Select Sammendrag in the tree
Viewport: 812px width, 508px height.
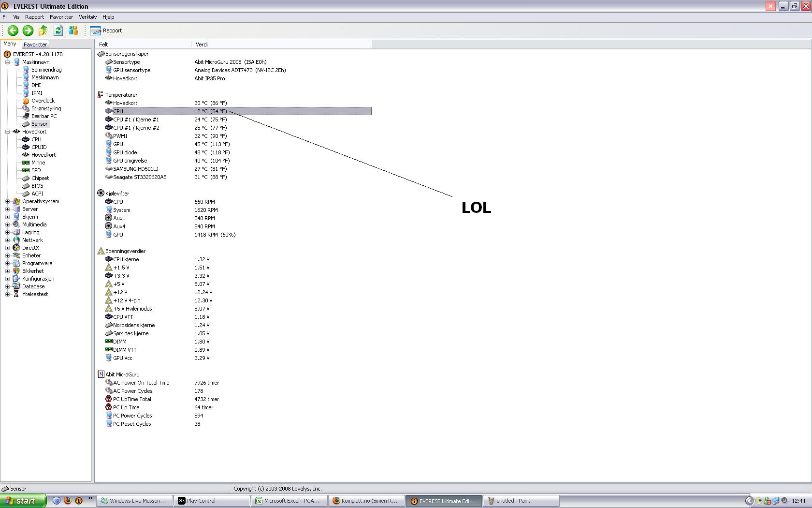(46, 70)
